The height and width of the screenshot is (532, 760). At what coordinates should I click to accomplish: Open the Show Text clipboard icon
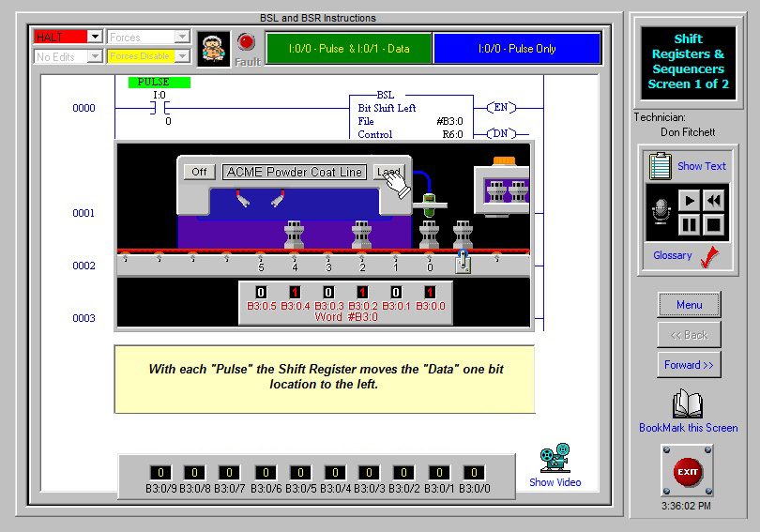point(660,166)
